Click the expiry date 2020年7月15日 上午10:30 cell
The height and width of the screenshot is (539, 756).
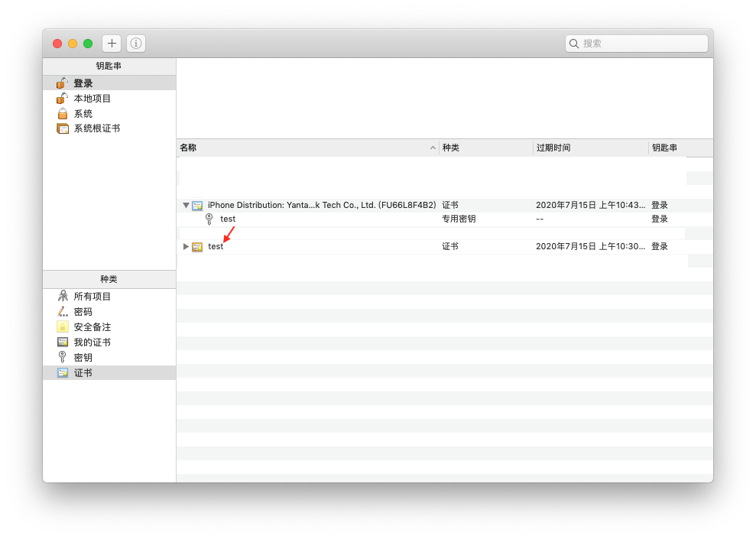coord(590,246)
